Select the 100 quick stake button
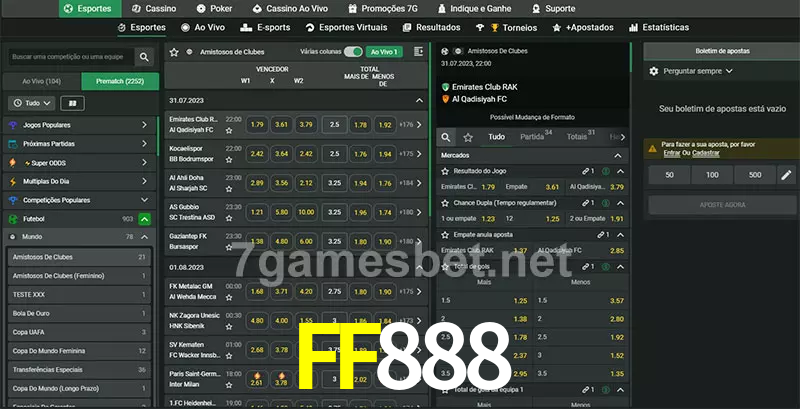 711,175
